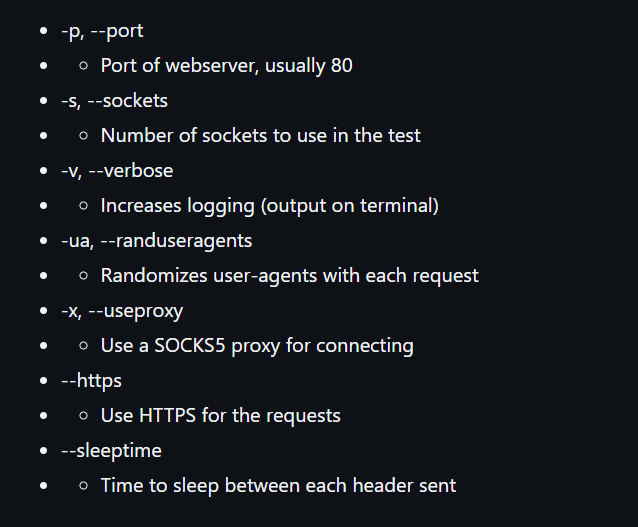Select "Increases logging (output on terminal)" line
Image resolution: width=638 pixels, height=527 pixels.
click(270, 206)
